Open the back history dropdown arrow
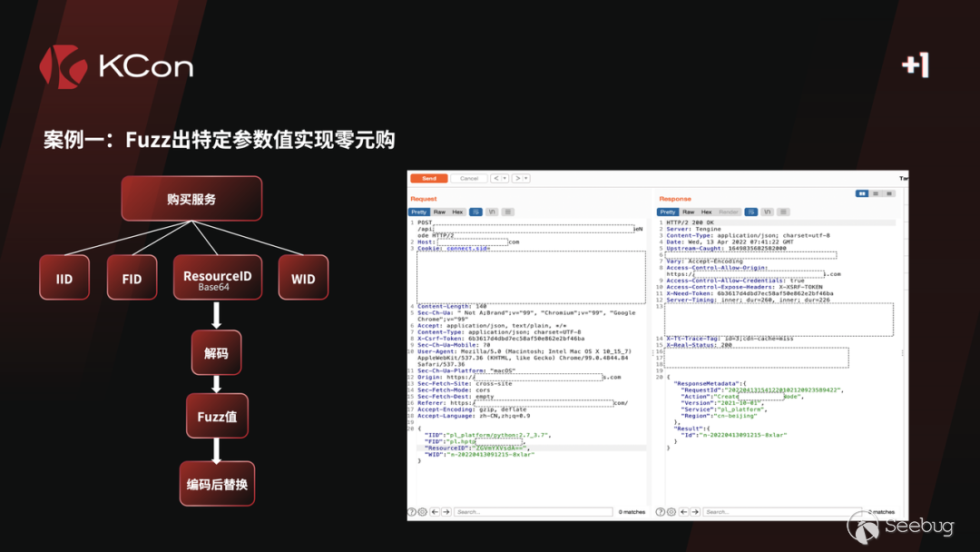The height and width of the screenshot is (552, 980). pyautogui.click(x=505, y=179)
